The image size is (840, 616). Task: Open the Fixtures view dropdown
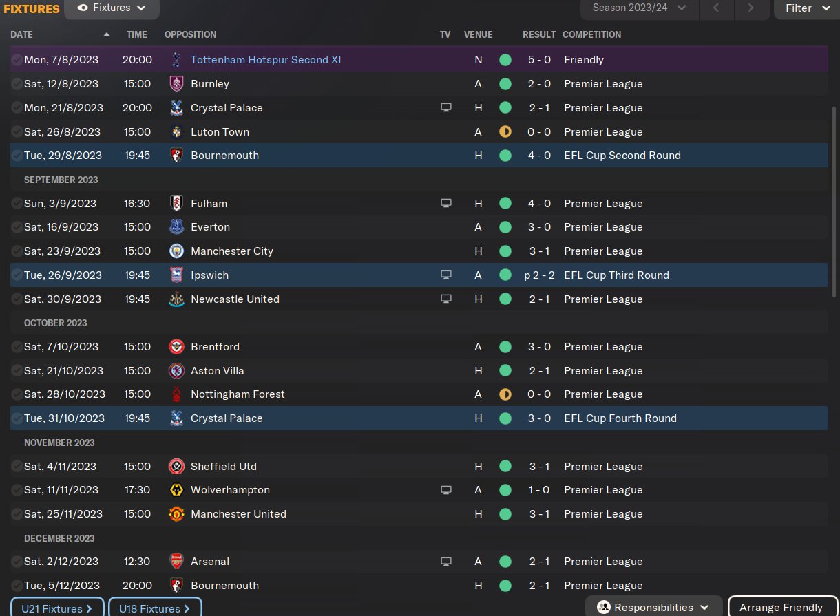point(112,8)
